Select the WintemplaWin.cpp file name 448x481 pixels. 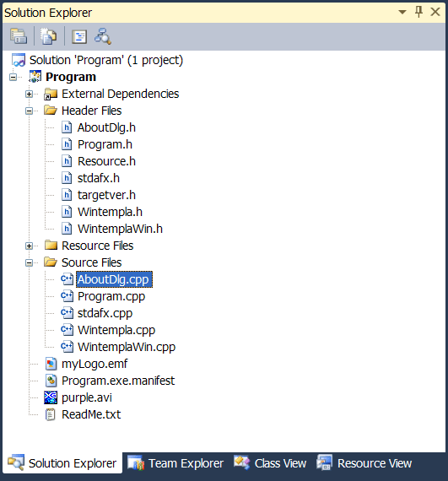click(127, 347)
